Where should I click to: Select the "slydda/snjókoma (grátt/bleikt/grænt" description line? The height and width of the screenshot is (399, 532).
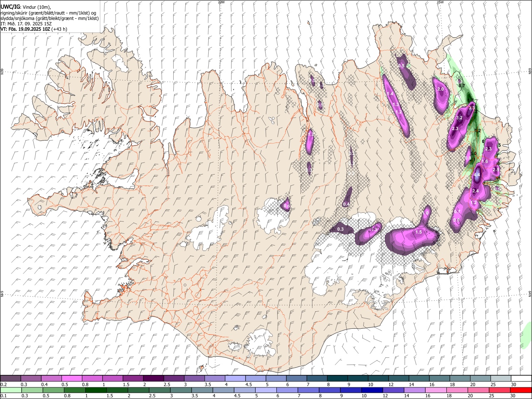tap(49, 18)
